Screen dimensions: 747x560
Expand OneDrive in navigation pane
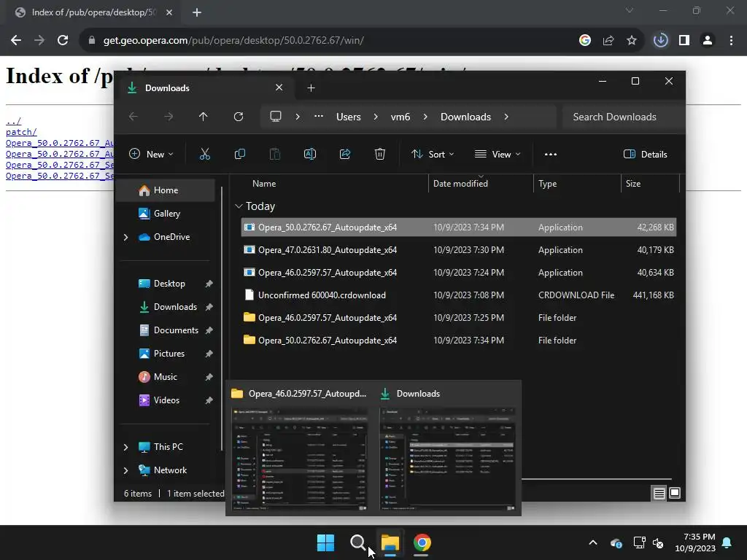pos(125,237)
